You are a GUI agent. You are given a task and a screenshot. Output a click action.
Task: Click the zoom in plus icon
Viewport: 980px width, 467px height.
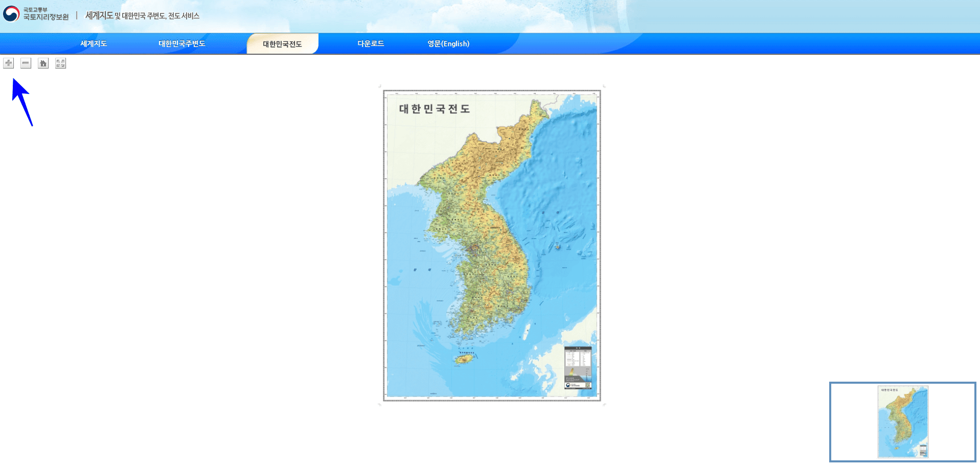tap(9, 63)
